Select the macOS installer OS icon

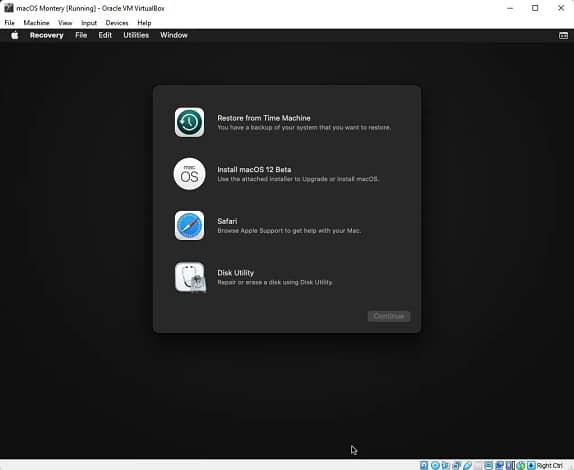tap(189, 174)
